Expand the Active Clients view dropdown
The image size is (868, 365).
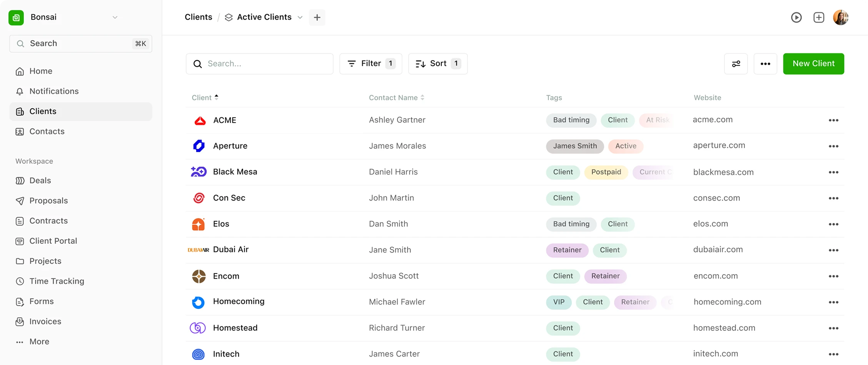(x=300, y=17)
